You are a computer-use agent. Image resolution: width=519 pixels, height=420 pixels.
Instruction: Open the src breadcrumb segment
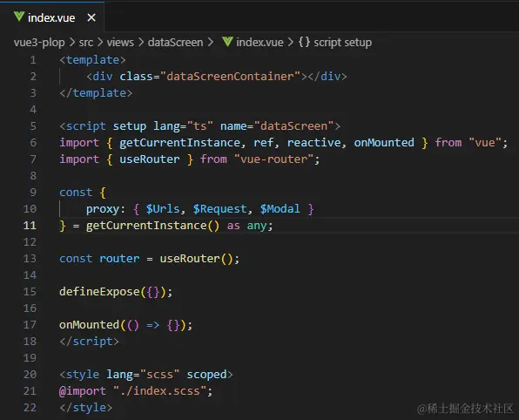pos(85,43)
